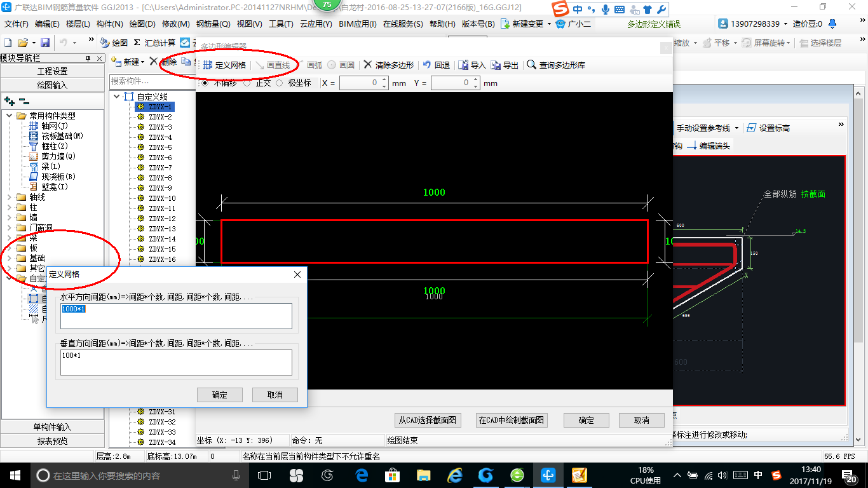Click 回退 undo in polygon editor
This screenshot has width=868, height=488.
tap(436, 65)
